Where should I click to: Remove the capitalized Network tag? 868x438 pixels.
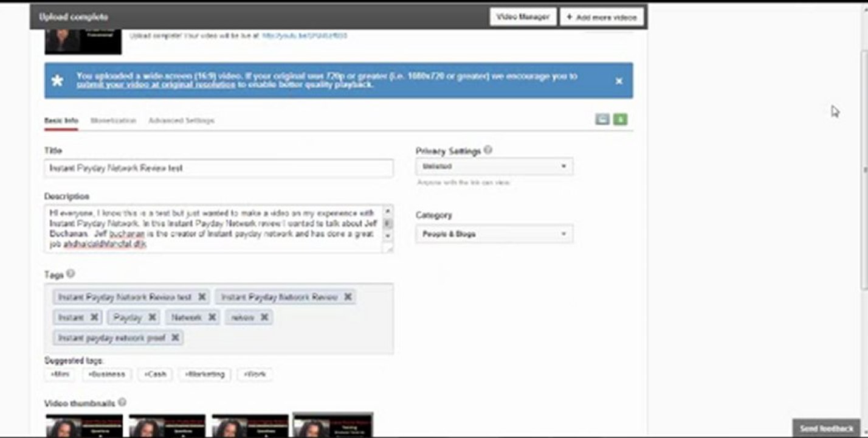click(x=212, y=317)
